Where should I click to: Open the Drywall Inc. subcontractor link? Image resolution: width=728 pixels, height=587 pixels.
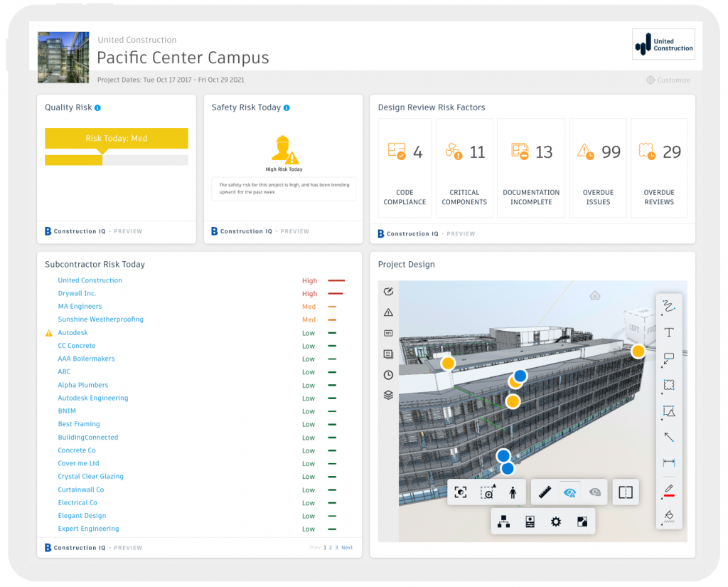click(77, 293)
